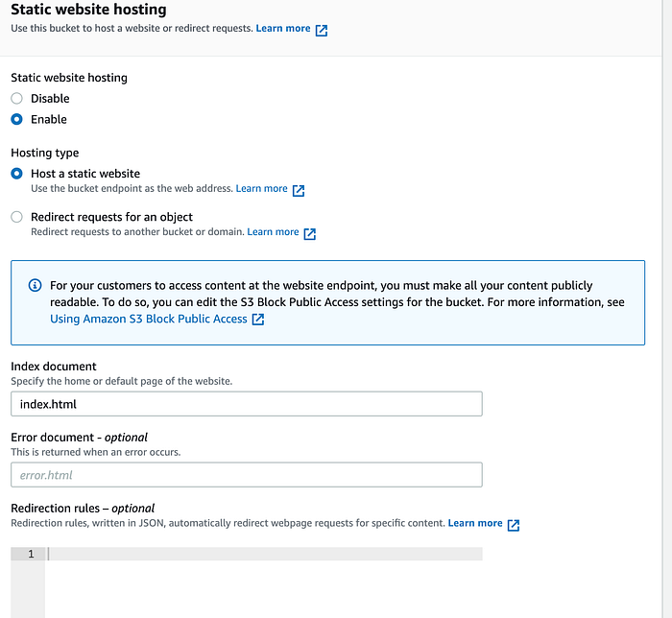Select the Enable radio button
The height and width of the screenshot is (618, 672).
click(16, 119)
